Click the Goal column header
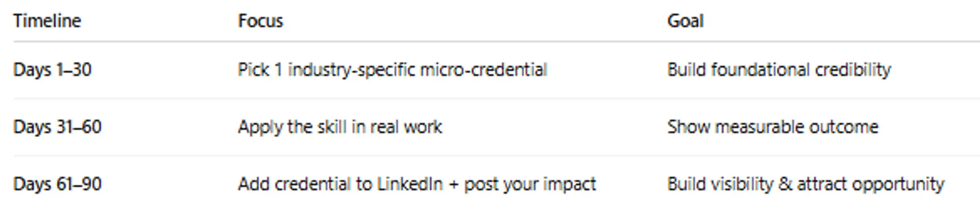Screen dimensions: 980x222 click(685, 21)
